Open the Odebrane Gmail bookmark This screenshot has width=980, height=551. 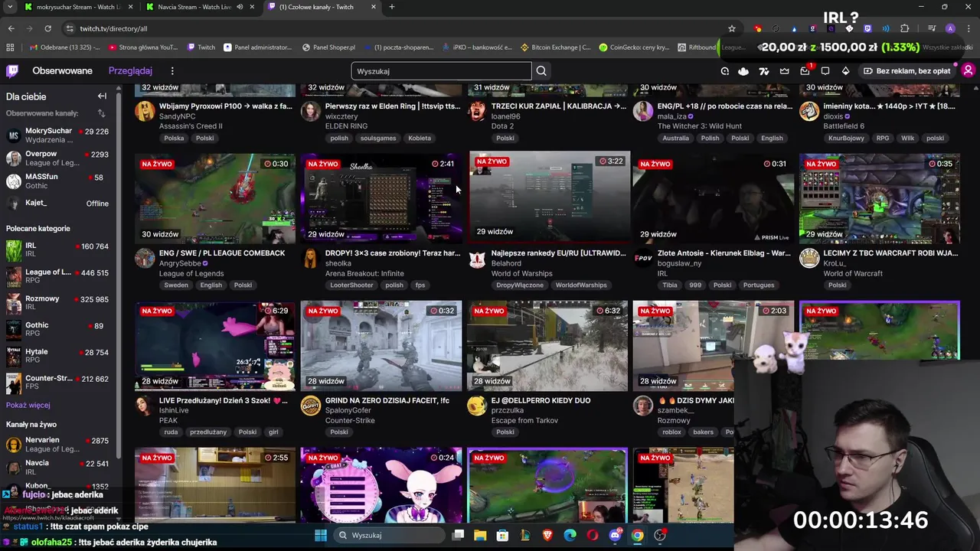click(64, 47)
